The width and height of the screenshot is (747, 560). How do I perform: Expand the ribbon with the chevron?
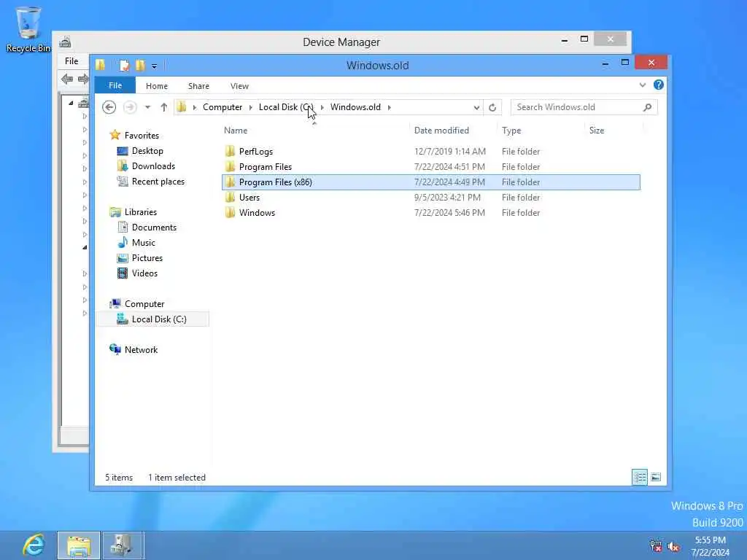(x=642, y=85)
